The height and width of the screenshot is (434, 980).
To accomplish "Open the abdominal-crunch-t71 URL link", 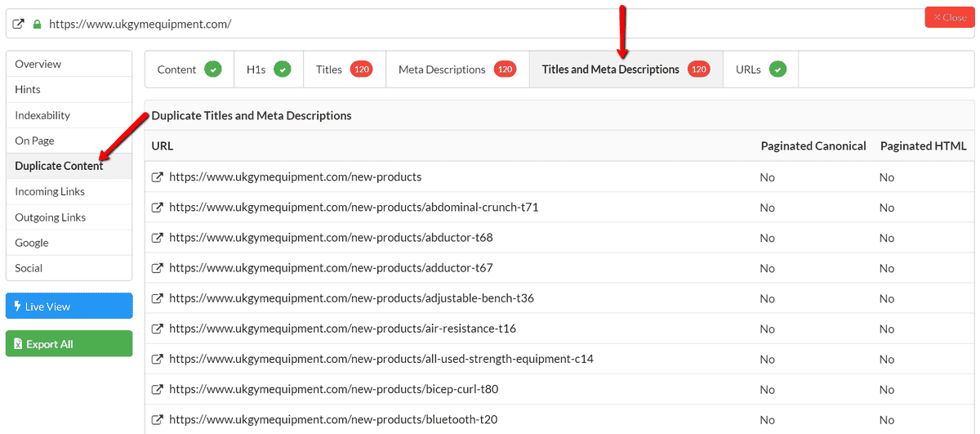I will coord(354,208).
